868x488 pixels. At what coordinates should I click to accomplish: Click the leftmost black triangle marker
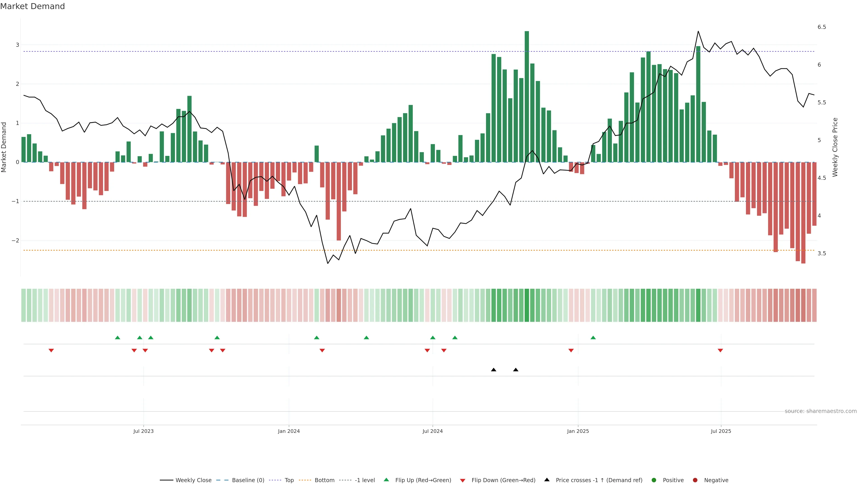[494, 370]
